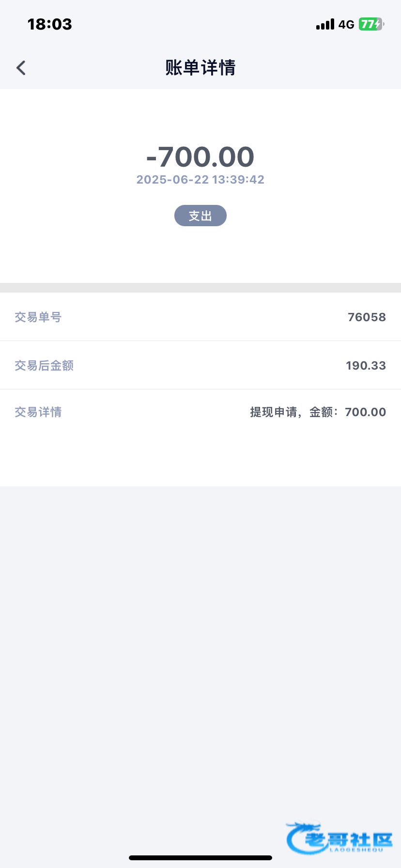
Task: Tap the 交易后金额 row
Action: (200, 366)
